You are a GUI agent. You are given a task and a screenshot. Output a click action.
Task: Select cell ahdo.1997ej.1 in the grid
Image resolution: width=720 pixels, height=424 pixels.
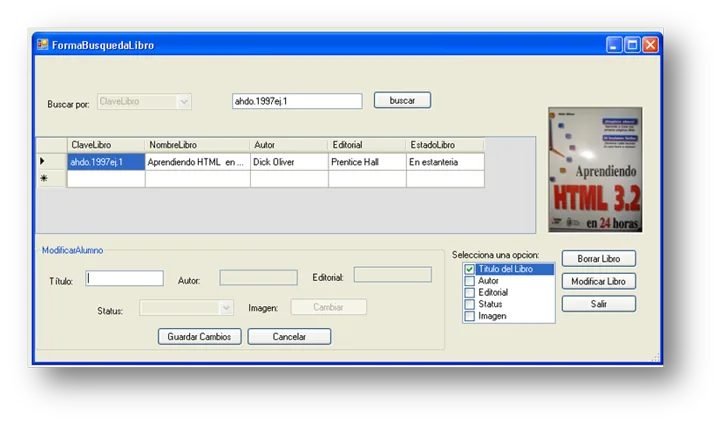(106, 162)
